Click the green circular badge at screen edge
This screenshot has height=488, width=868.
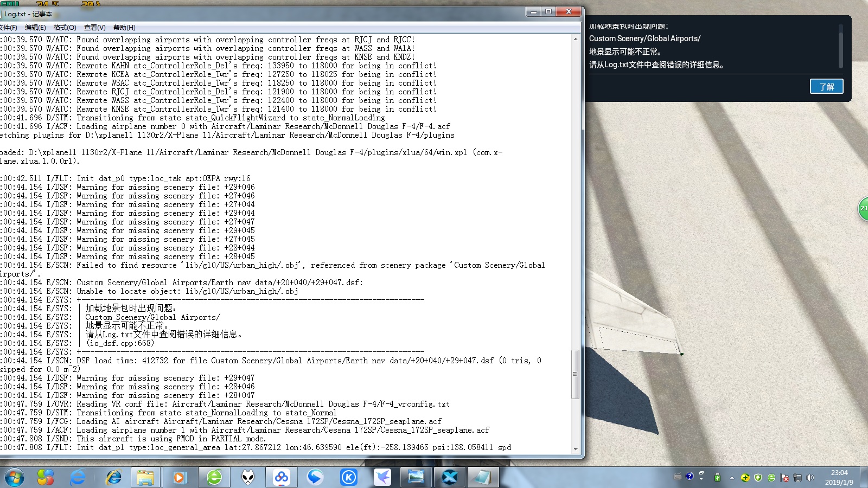click(x=863, y=209)
